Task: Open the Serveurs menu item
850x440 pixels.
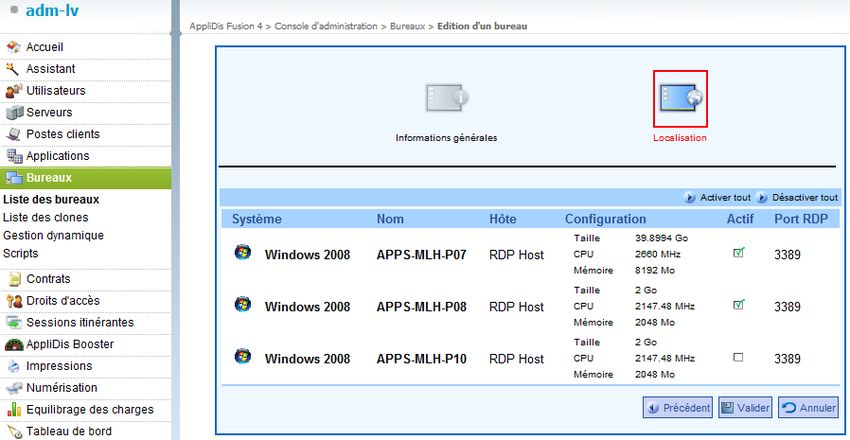Action: point(49,113)
